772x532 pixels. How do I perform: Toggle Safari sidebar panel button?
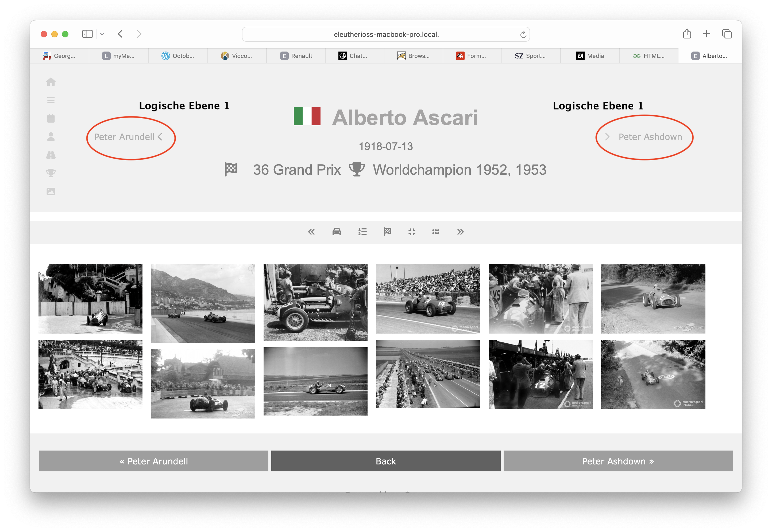pyautogui.click(x=87, y=34)
